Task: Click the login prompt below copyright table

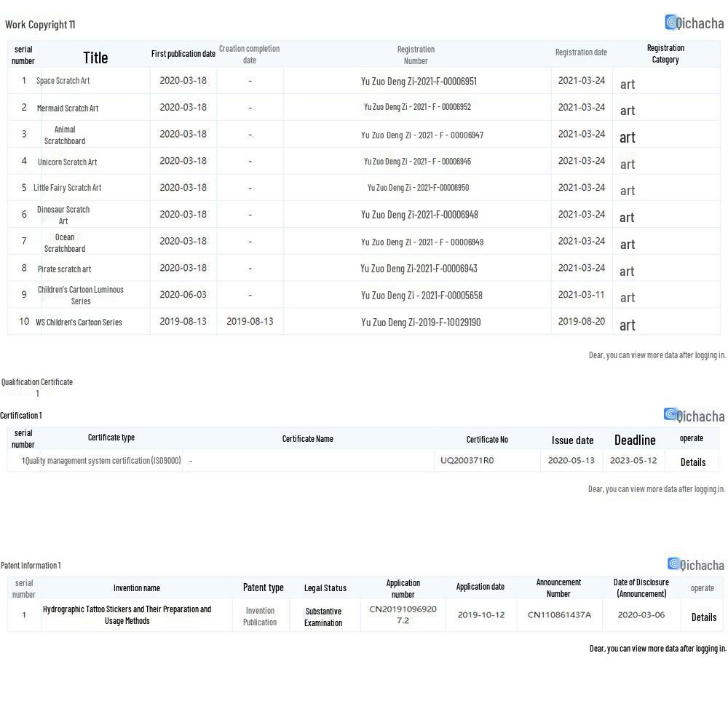Action: point(657,355)
